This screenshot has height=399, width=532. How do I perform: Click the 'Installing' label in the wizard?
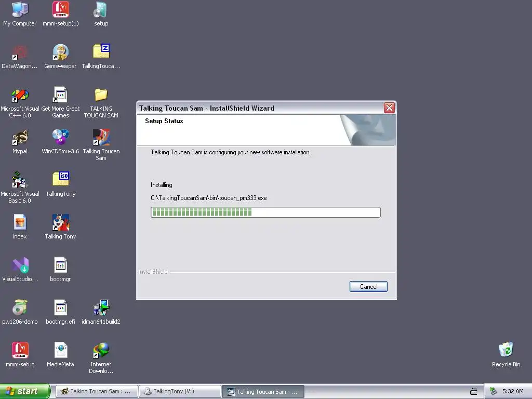(162, 185)
